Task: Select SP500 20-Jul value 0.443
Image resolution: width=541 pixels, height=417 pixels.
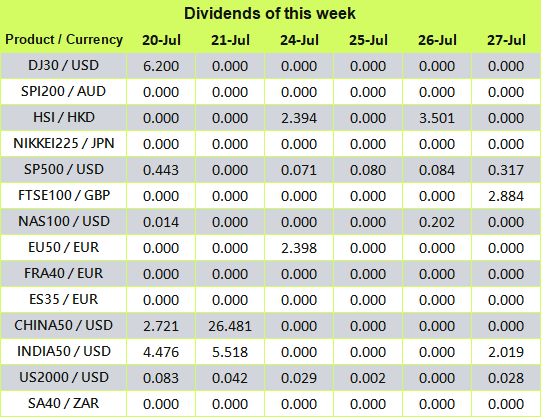Action: coord(161,170)
